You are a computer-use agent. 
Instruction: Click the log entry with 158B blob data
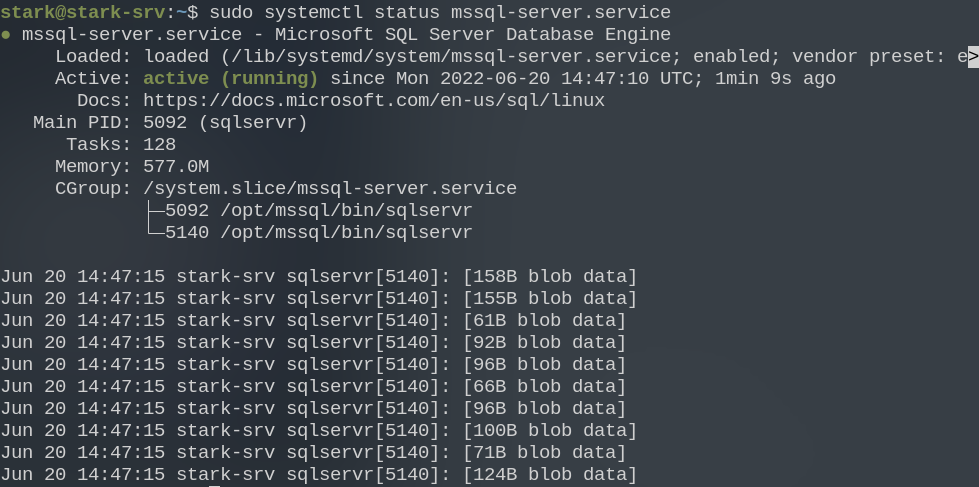(x=318, y=277)
